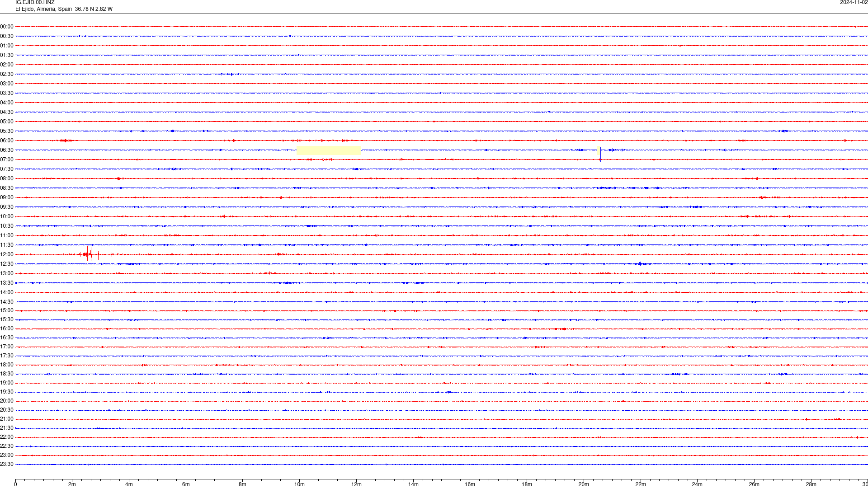The width and height of the screenshot is (868, 488).
Task: Select the 13:30 trace time label
Action: [7, 283]
